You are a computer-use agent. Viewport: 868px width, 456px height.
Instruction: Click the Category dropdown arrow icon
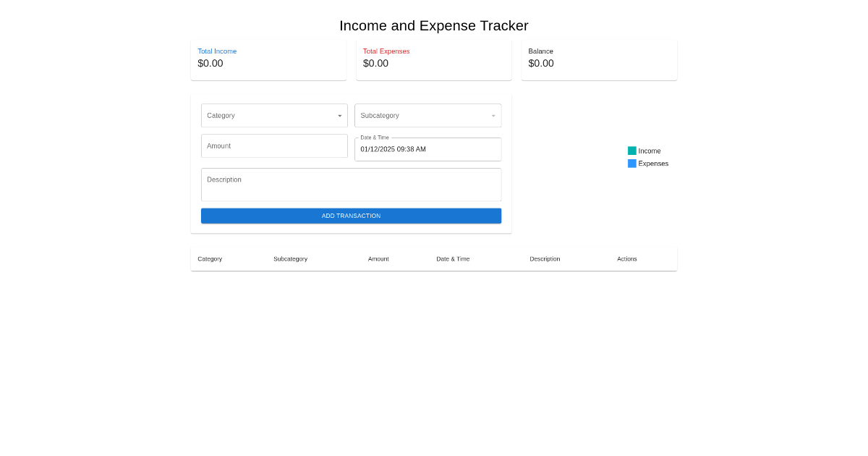[x=340, y=116]
